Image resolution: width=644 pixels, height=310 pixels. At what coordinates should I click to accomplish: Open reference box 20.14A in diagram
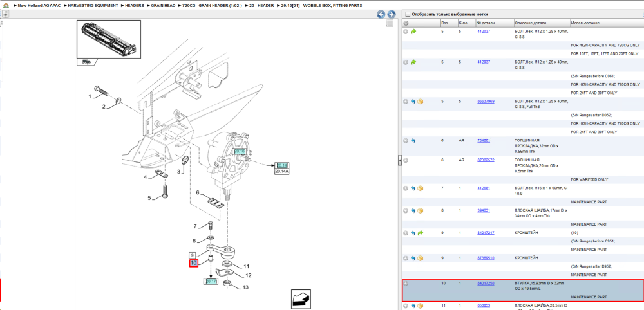[282, 172]
